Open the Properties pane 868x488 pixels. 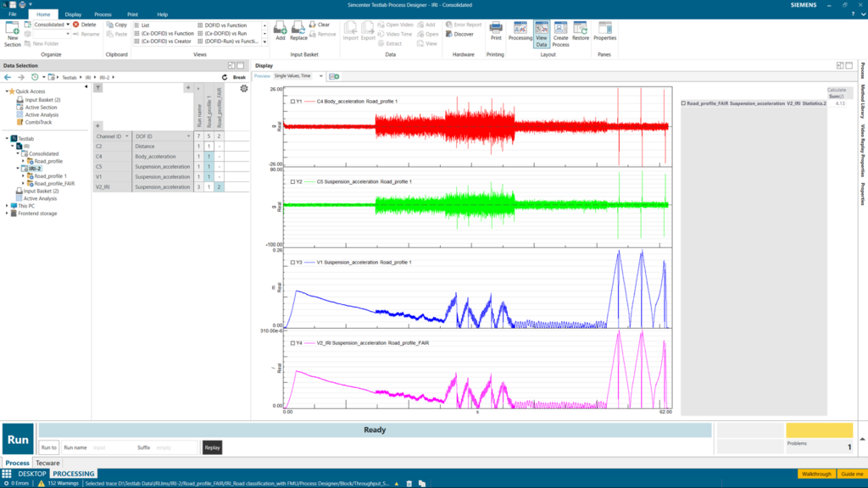point(604,31)
